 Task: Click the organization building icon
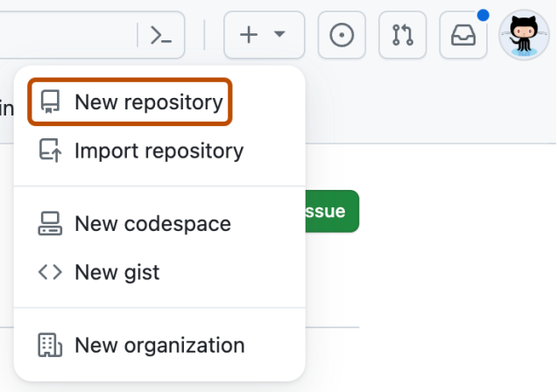click(51, 345)
